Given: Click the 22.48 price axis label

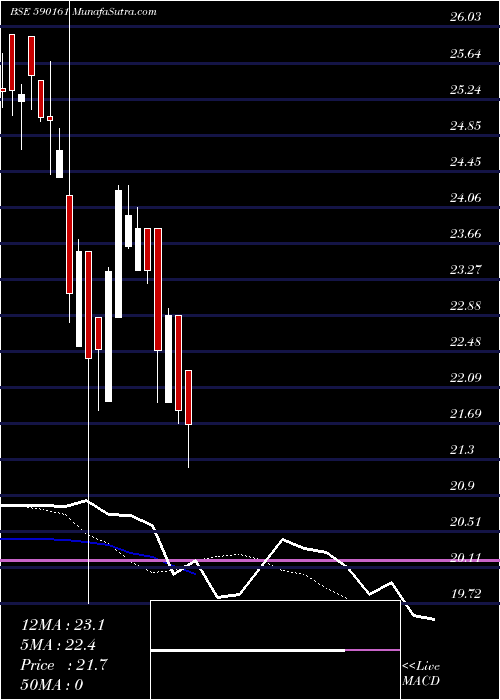Looking at the screenshot, I should pos(466,342).
